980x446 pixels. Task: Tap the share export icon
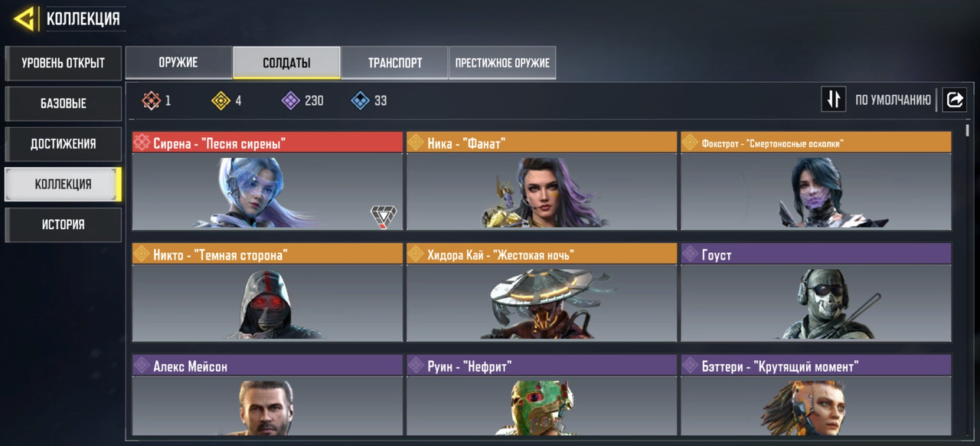click(955, 100)
